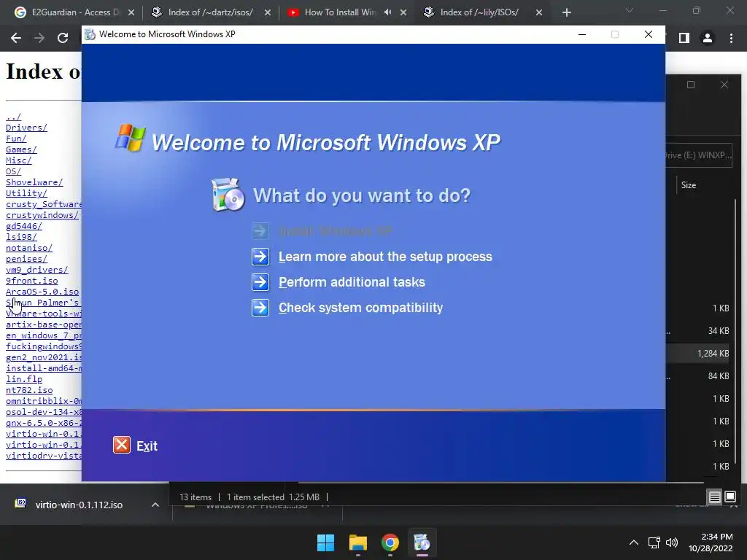Open the notaniso/ folder link
The width and height of the screenshot is (747, 560).
pos(29,248)
